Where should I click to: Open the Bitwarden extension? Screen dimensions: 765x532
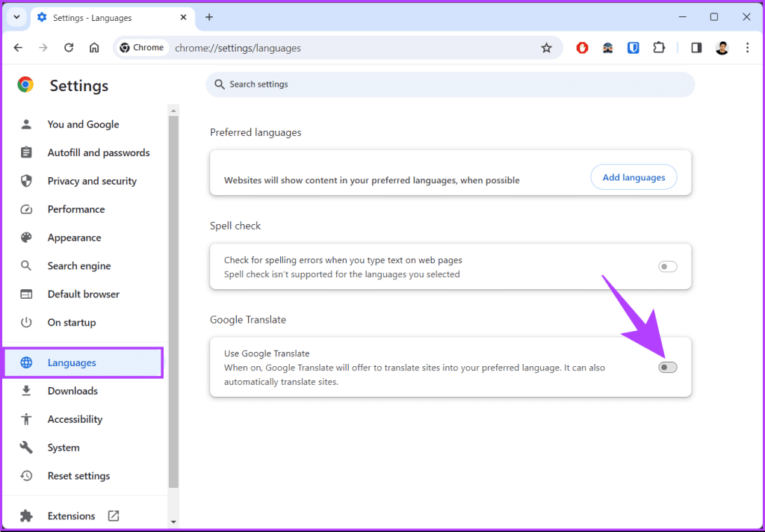[634, 47]
